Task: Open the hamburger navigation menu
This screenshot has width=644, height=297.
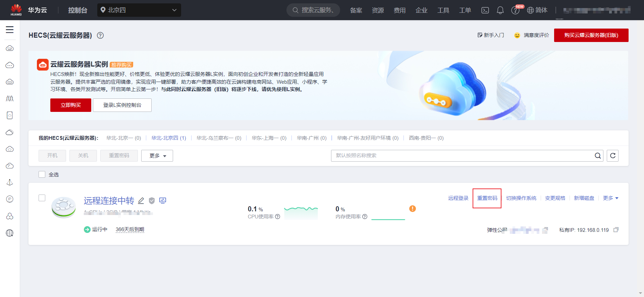Action: 10,30
